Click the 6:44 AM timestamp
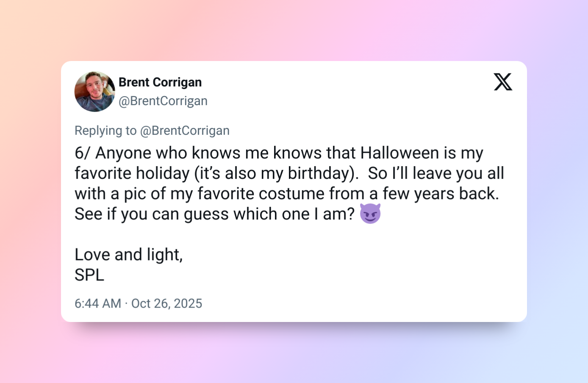The image size is (588, 383). [x=98, y=303]
